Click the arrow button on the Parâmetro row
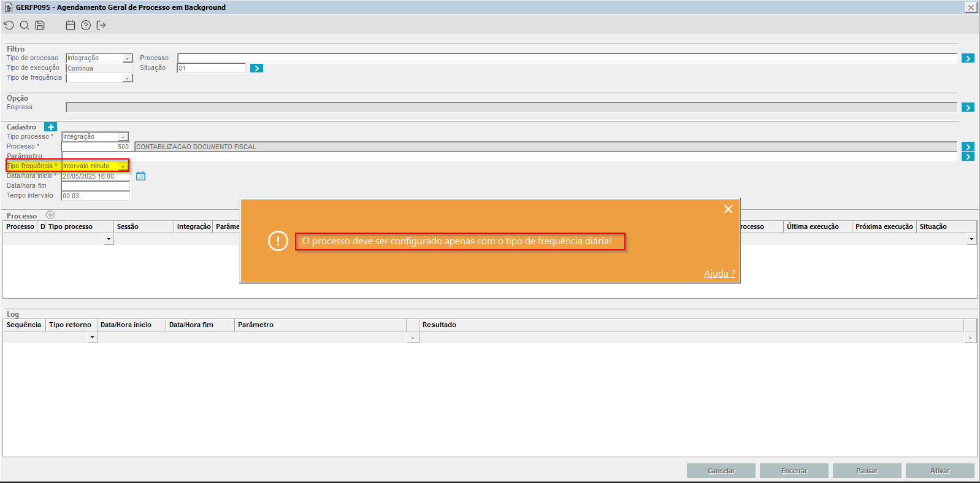Image resolution: width=980 pixels, height=483 pixels. click(968, 156)
